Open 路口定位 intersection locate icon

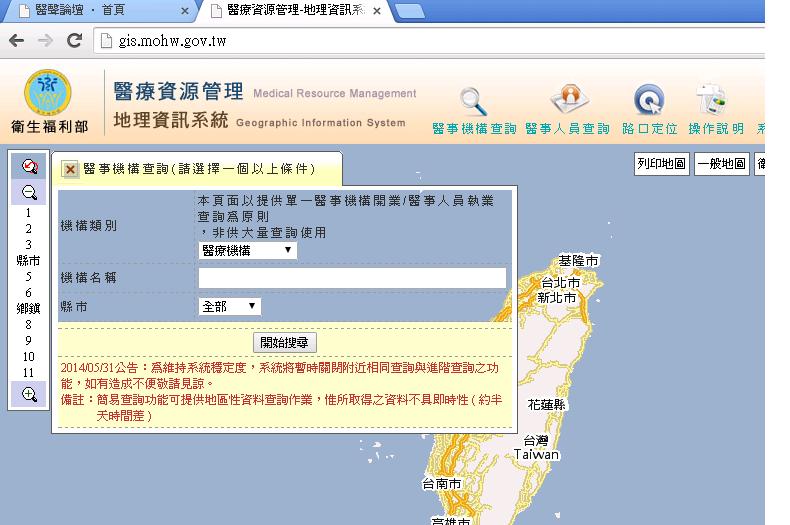[649, 100]
